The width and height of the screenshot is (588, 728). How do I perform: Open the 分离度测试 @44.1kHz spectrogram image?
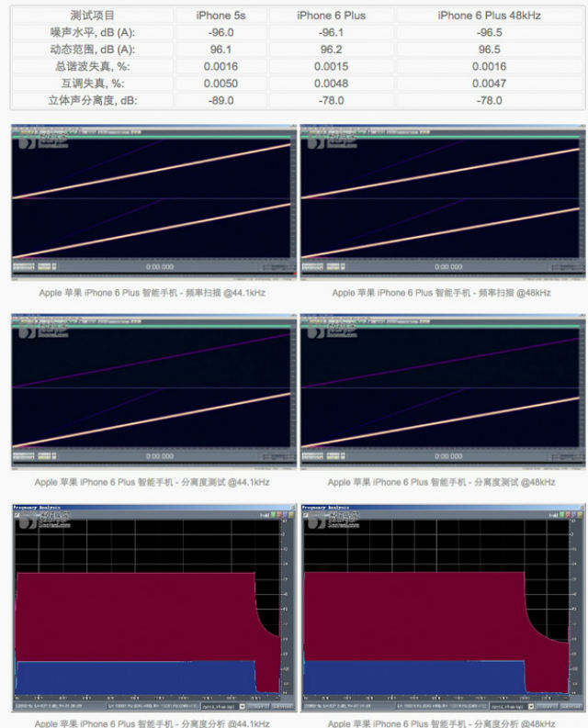coord(153,392)
